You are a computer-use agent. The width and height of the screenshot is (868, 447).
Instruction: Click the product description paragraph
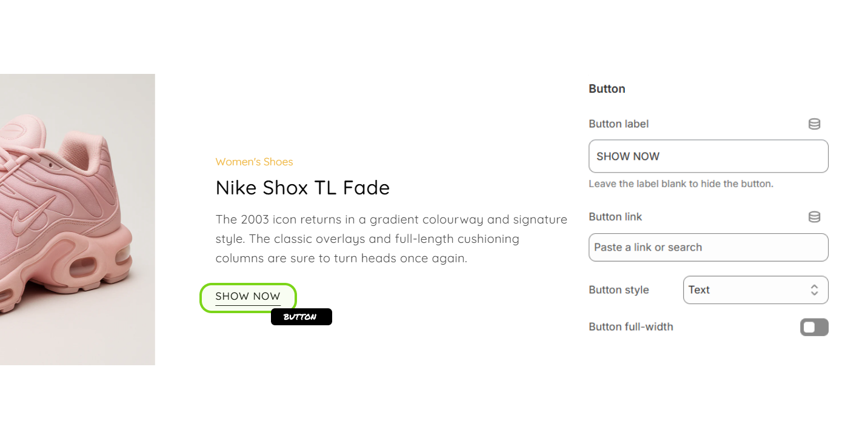[391, 239]
